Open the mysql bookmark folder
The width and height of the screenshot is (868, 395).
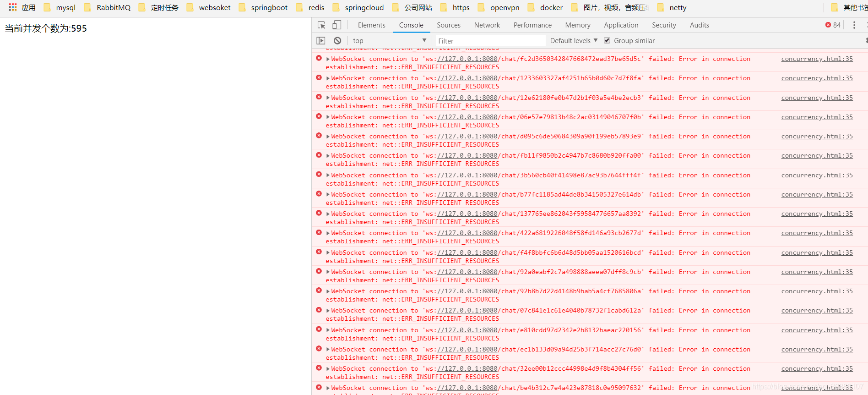[x=60, y=7]
